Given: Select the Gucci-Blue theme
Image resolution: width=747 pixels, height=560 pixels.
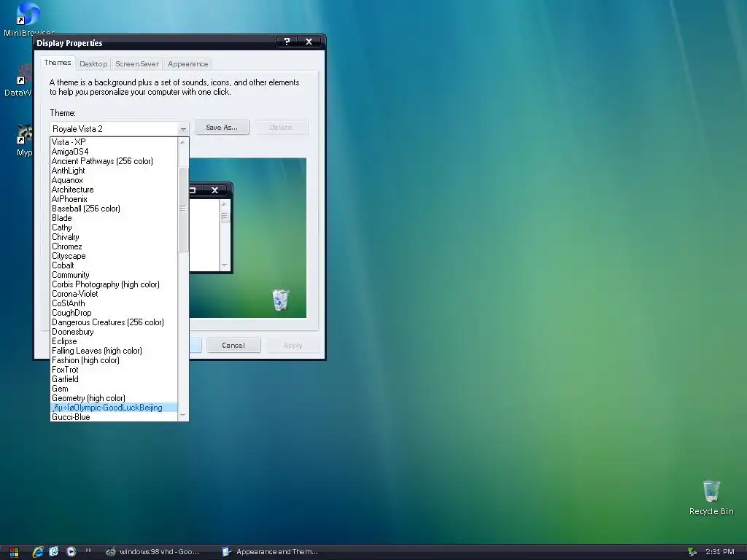Looking at the screenshot, I should pyautogui.click(x=114, y=417).
